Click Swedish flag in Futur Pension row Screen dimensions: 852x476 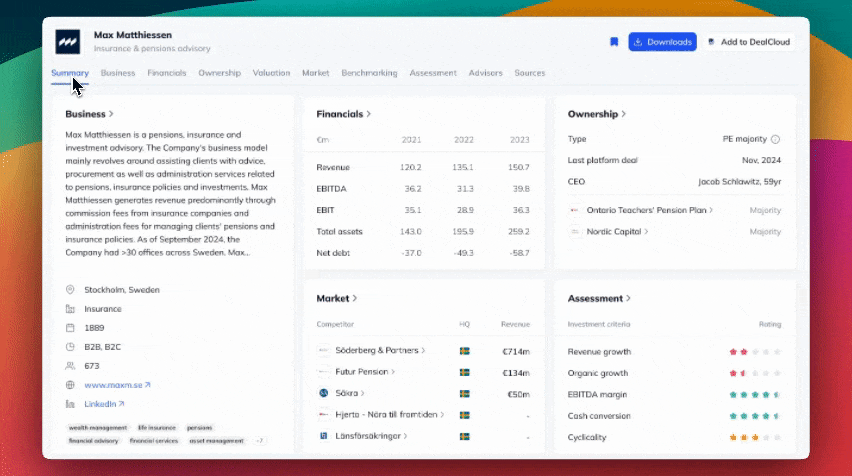click(465, 372)
